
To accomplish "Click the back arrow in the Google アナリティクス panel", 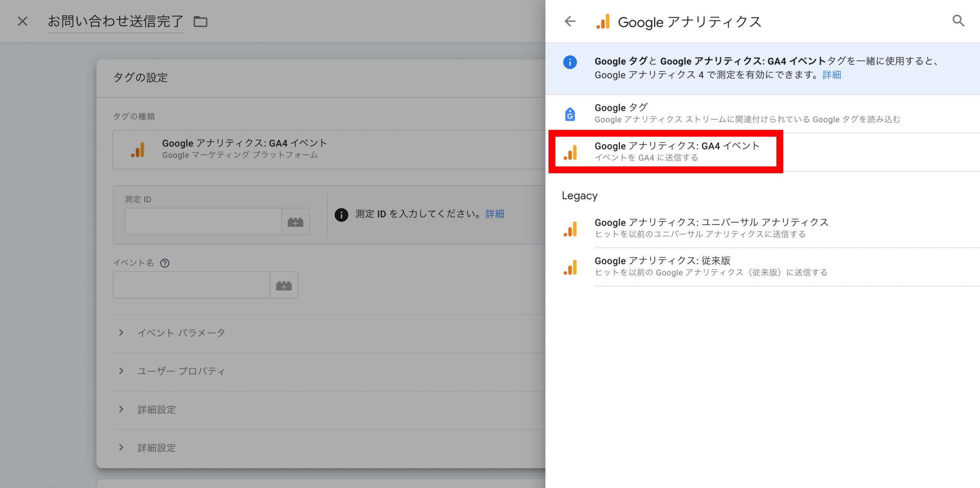I will pos(570,21).
